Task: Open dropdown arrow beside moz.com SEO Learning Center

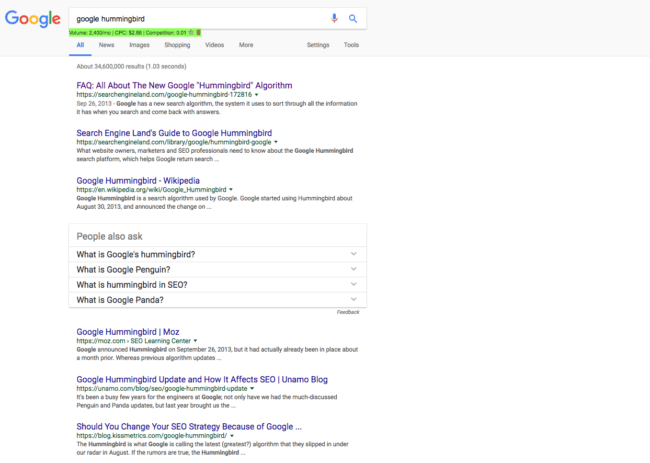Action: click(x=195, y=341)
